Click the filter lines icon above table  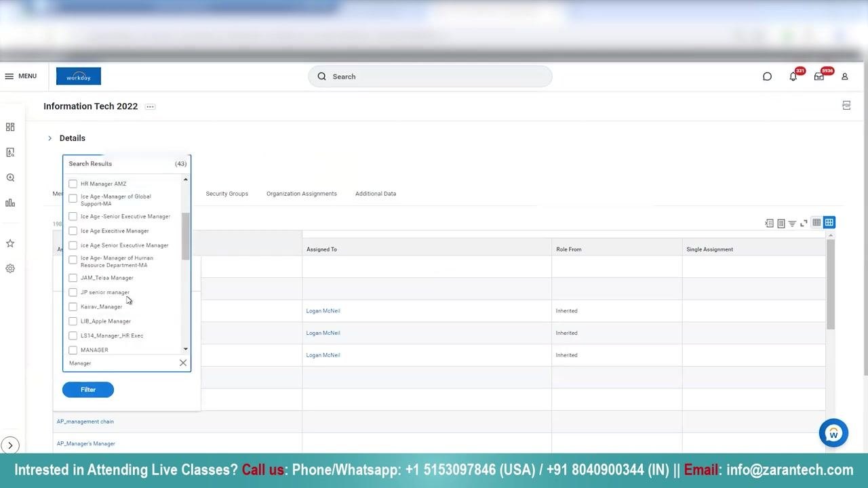point(792,223)
